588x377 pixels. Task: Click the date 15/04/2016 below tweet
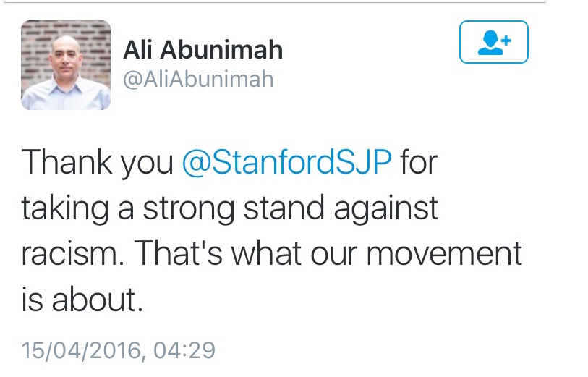click(x=82, y=350)
